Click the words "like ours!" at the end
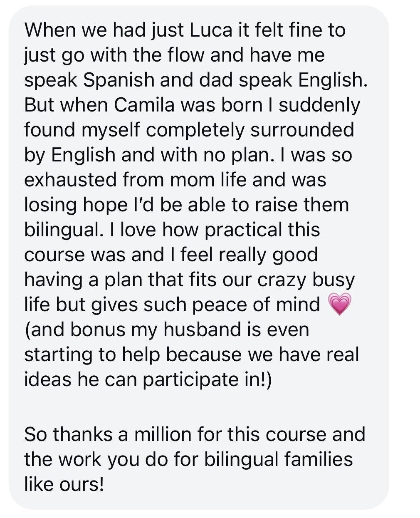Screen dimensions: 420x518 point(64,484)
